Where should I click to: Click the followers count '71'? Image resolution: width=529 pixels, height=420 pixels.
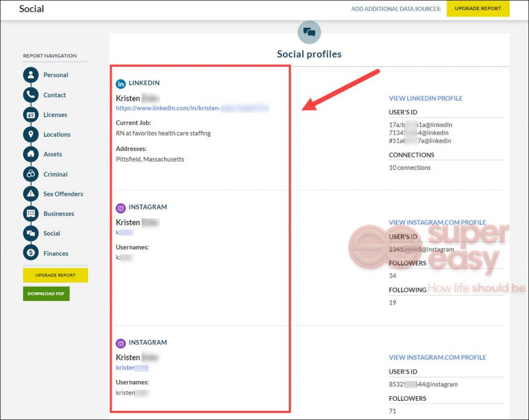pos(393,411)
